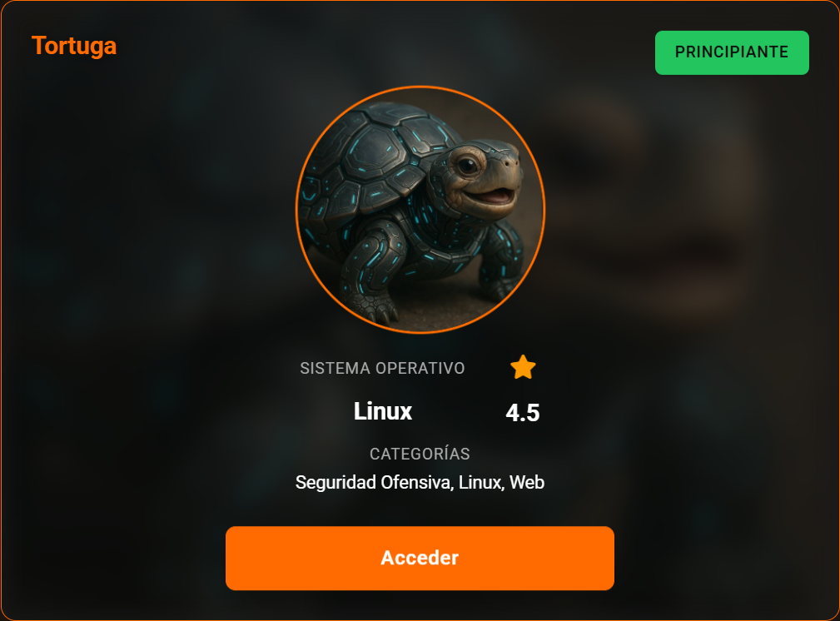Click the CATEGORÍAS heading
The image size is (840, 621).
420,454
